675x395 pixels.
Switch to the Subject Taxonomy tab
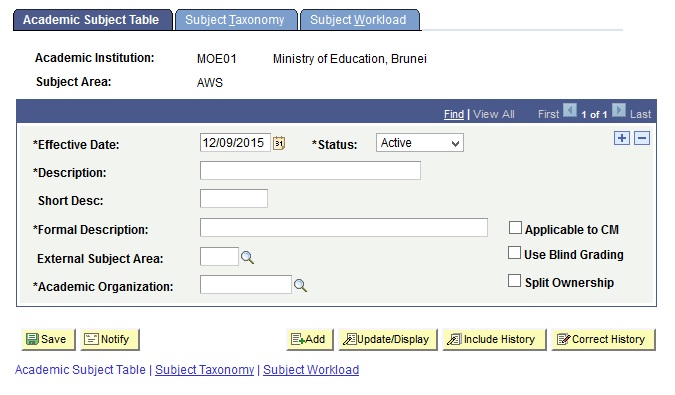[235, 20]
